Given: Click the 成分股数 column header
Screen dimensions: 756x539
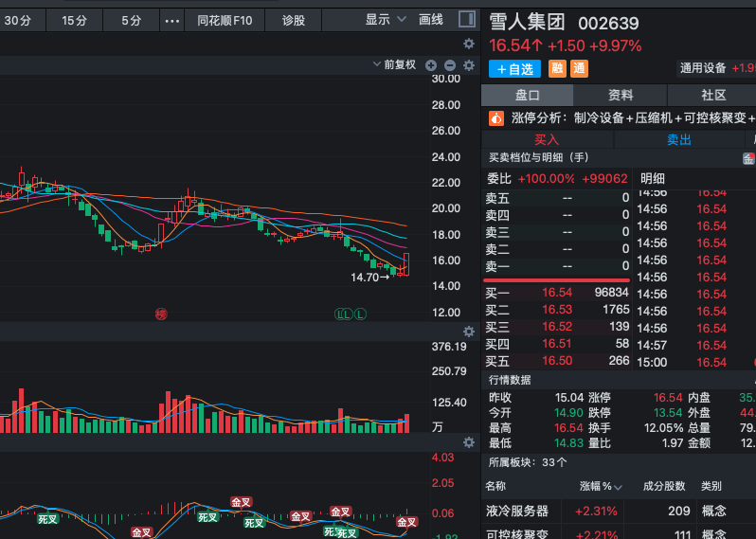Looking at the screenshot, I should (664, 487).
